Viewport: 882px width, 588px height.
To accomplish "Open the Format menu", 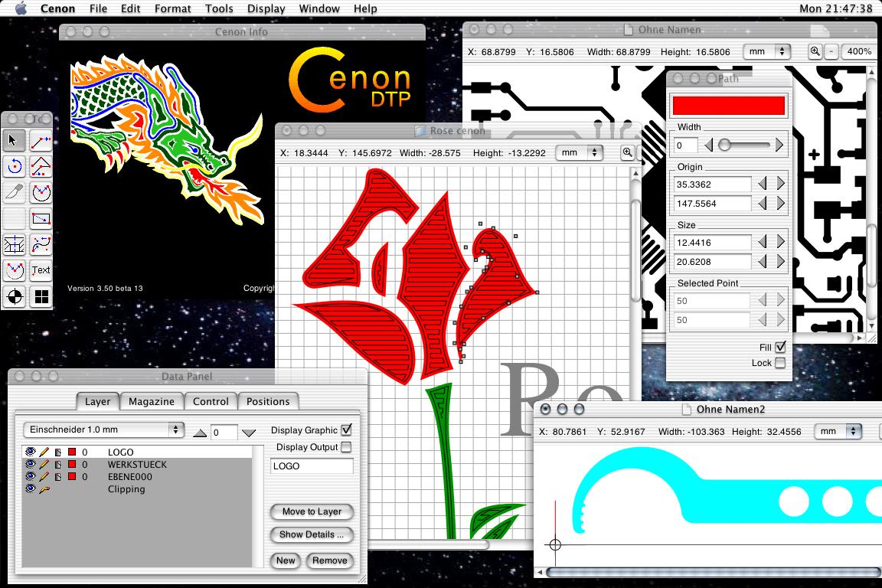I will pyautogui.click(x=172, y=8).
